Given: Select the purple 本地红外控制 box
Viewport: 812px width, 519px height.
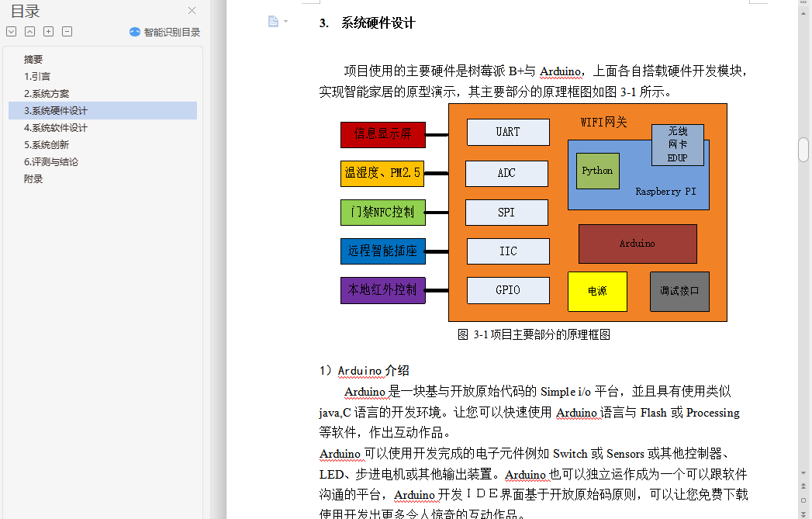Looking at the screenshot, I should click(x=382, y=290).
